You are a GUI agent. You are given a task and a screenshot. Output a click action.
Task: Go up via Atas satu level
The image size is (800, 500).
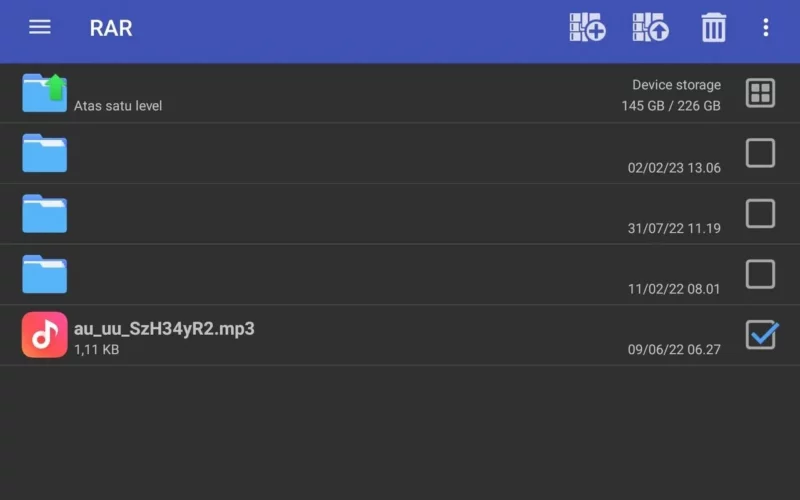(x=118, y=106)
